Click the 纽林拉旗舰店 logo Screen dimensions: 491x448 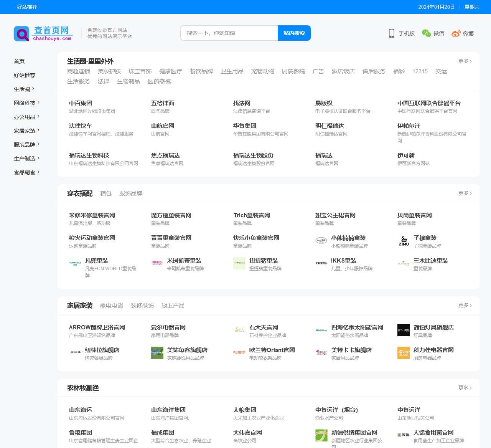tap(75, 353)
